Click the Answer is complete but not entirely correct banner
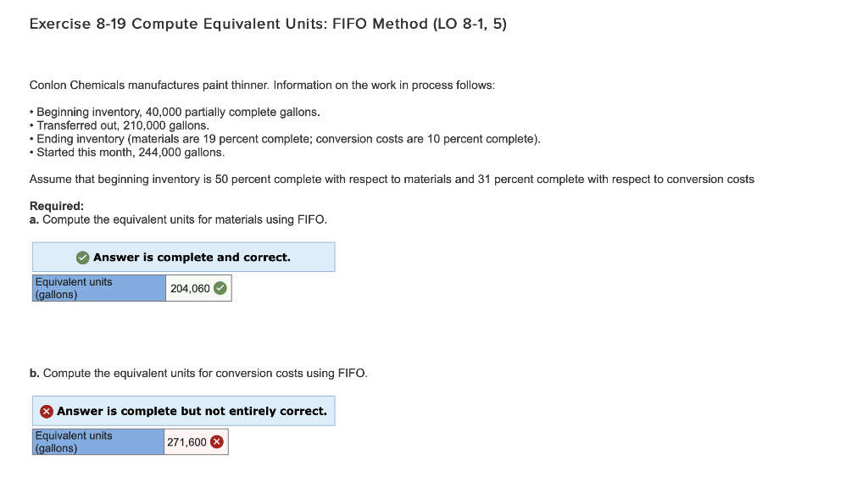Viewport: 868px width, 488px height. pyautogui.click(x=183, y=411)
